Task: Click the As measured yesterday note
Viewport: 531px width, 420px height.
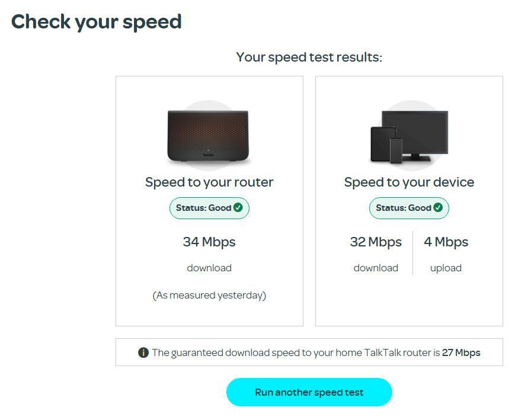Action: 209,295
